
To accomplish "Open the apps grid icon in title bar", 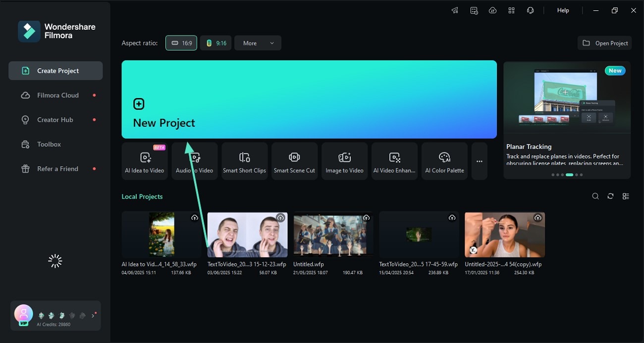I will tap(511, 10).
